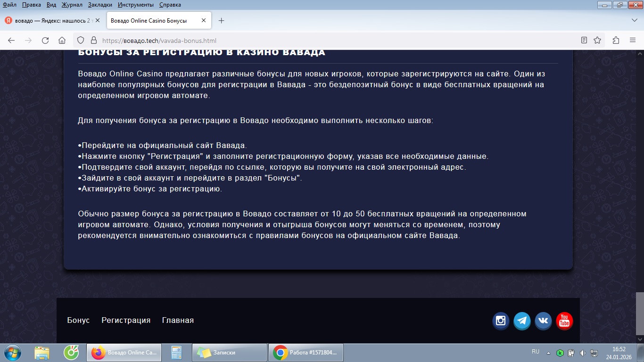Go back to the previous page
This screenshot has width=644, height=362.
coord(11,41)
